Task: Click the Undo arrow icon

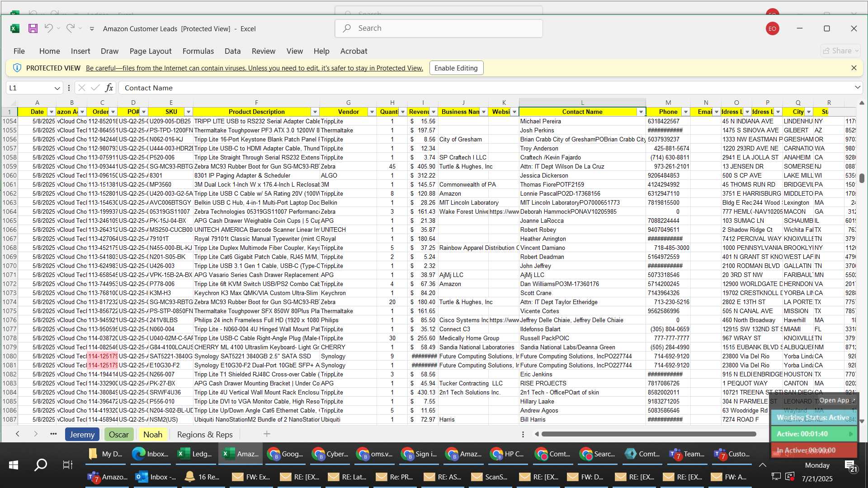Action: 49,28
